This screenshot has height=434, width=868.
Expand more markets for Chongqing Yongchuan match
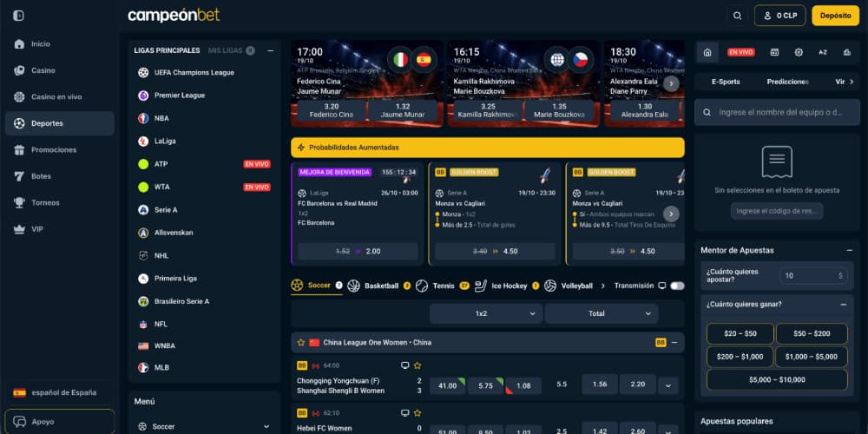click(668, 385)
